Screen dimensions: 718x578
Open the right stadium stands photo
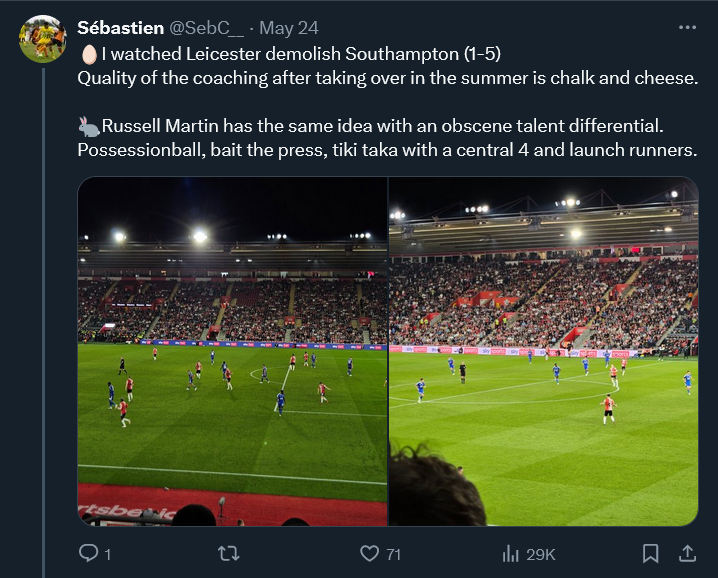click(543, 351)
